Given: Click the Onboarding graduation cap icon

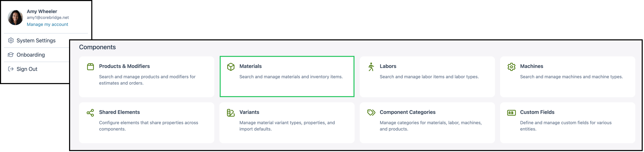Looking at the screenshot, I should (11, 55).
